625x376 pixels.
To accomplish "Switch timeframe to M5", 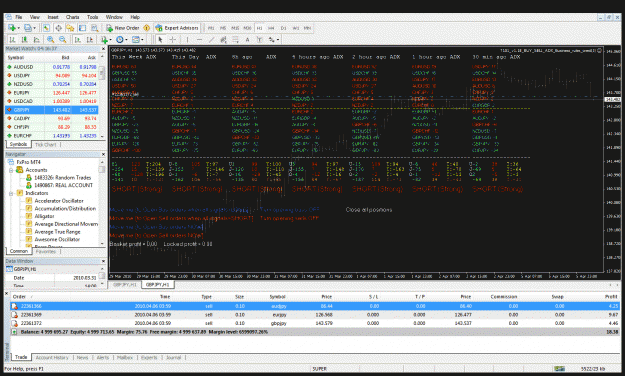I will 223,28.
